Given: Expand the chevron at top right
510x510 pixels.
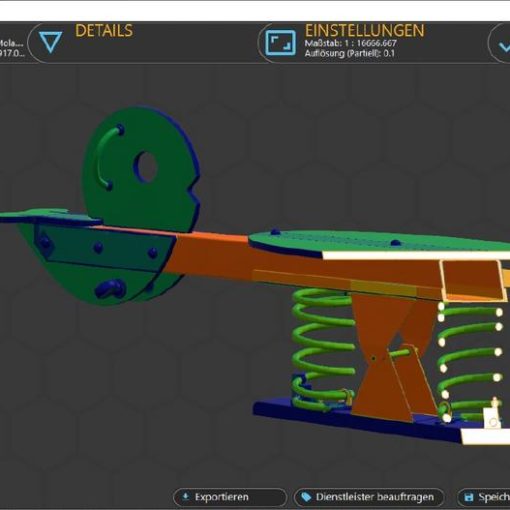Looking at the screenshot, I should click(504, 46).
